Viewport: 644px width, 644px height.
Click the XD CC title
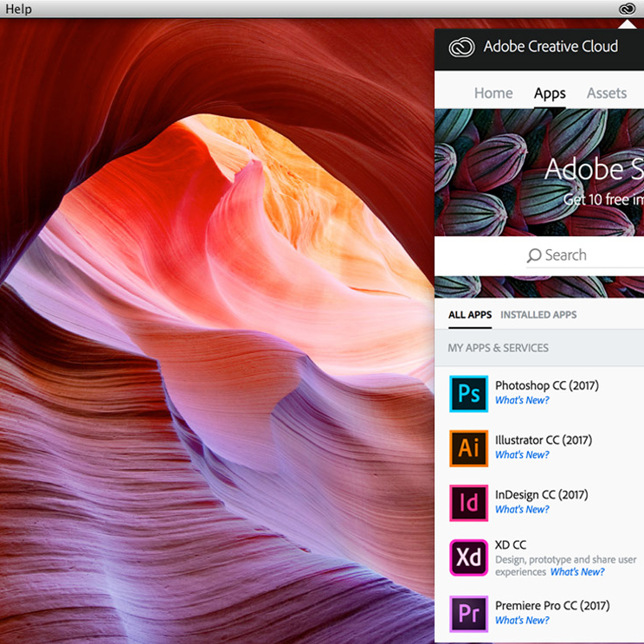tap(511, 545)
